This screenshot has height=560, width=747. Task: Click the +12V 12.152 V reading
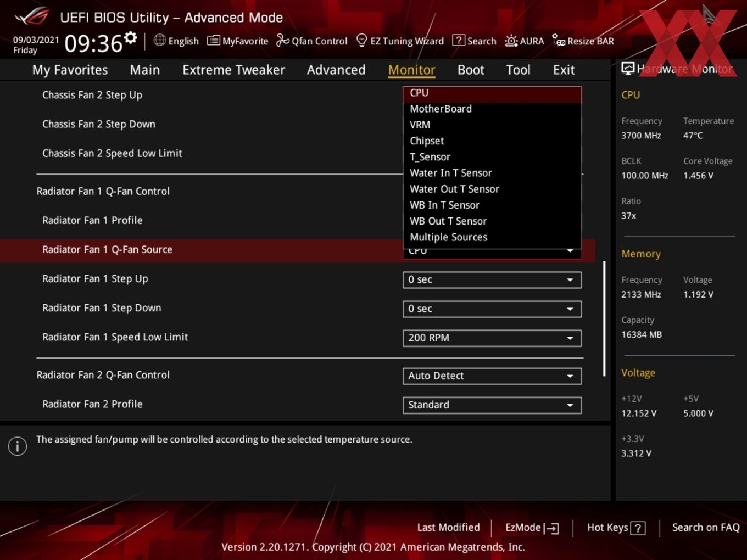pyautogui.click(x=639, y=413)
